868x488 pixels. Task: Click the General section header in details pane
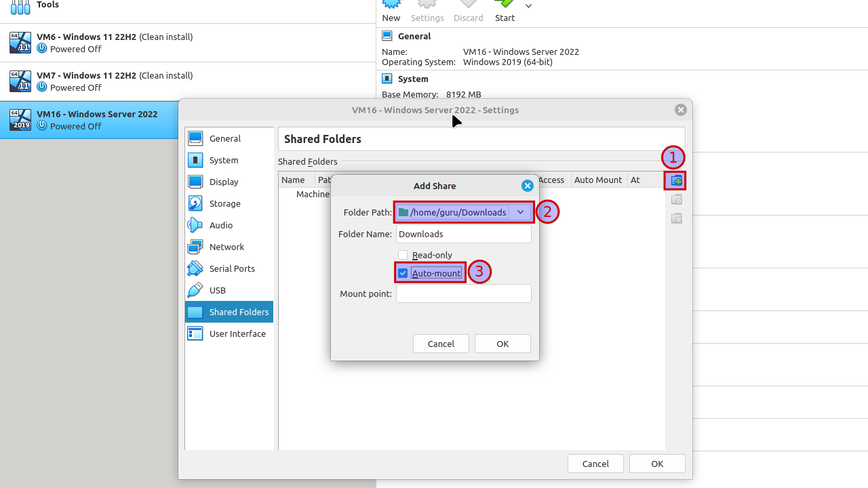click(414, 36)
